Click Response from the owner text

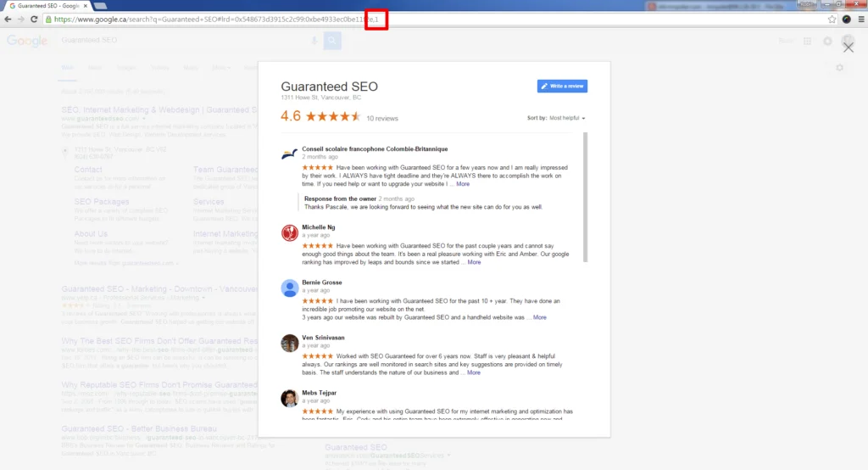pos(340,199)
